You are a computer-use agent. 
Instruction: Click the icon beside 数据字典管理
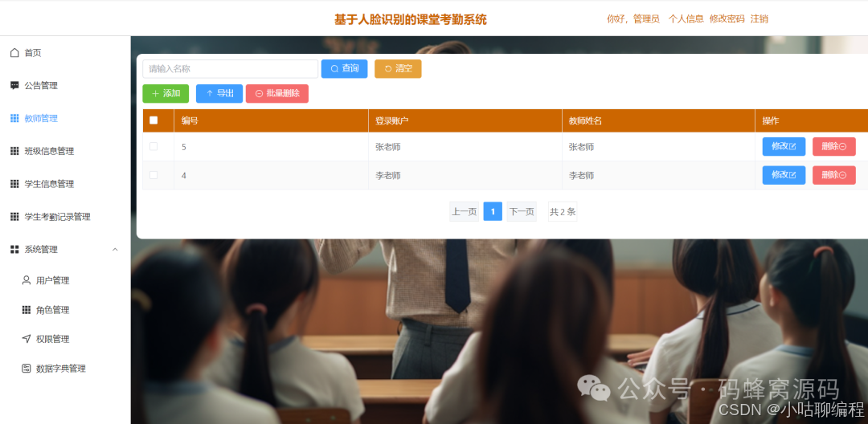pyautogui.click(x=26, y=368)
